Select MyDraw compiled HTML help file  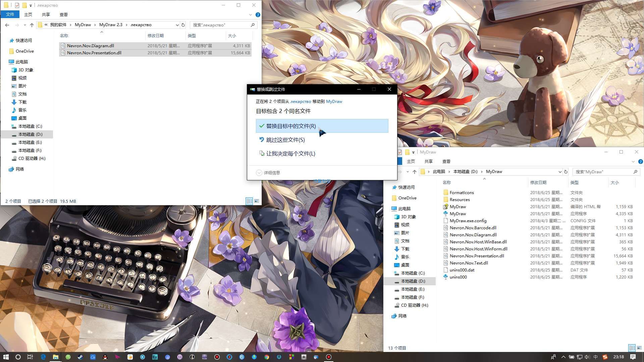(539, 206)
